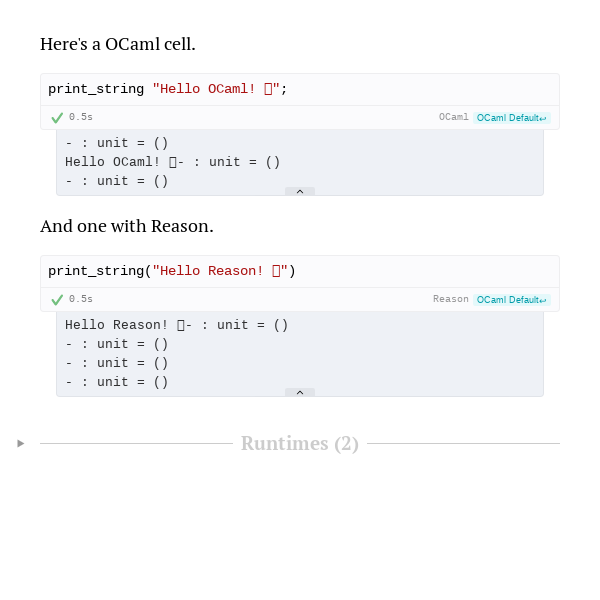Click the 0.5s runtime of the Reason cell
600x600 pixels.
tap(81, 299)
